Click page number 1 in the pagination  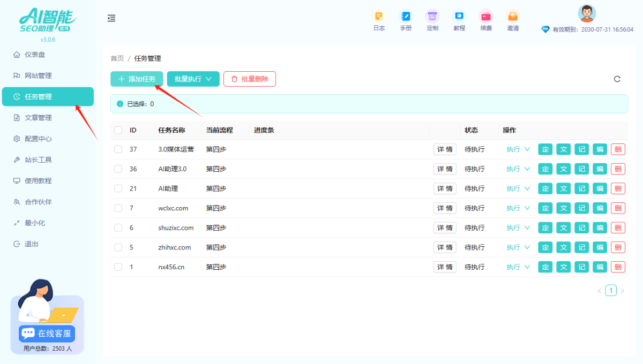pos(611,291)
